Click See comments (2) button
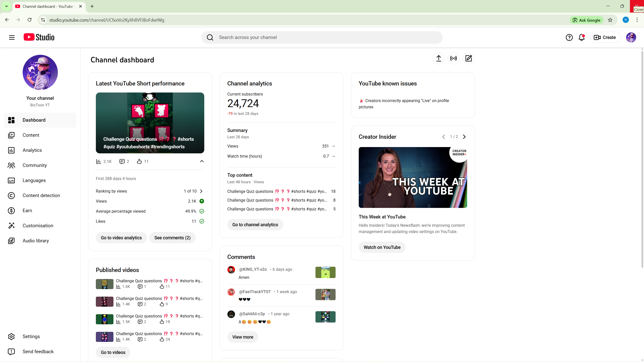This screenshot has height=362, width=644. [172, 238]
